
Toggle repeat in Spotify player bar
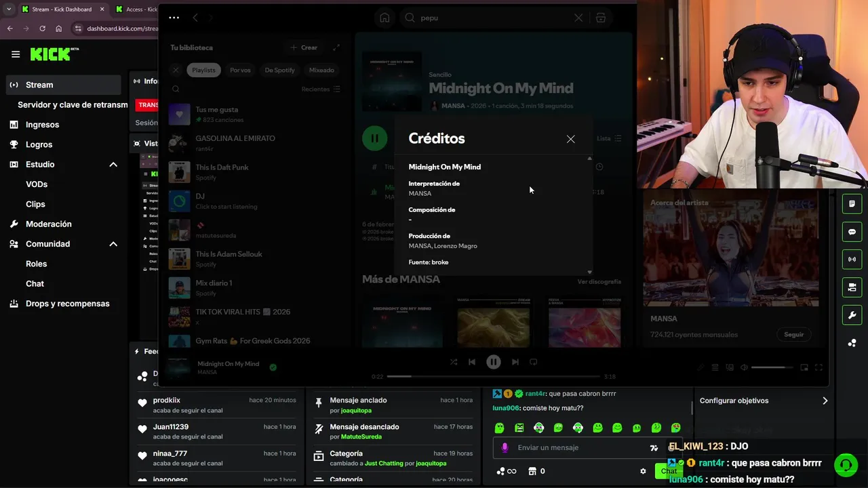pos(534,362)
